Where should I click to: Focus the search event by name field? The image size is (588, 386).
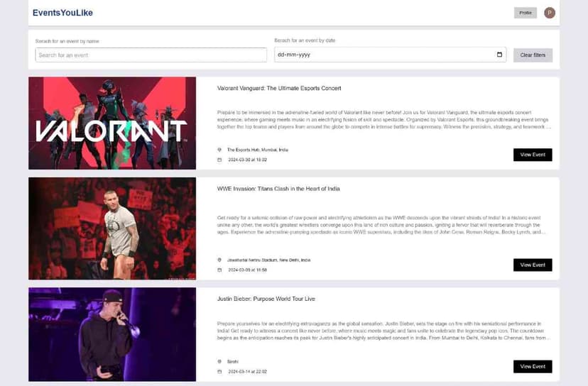(151, 55)
